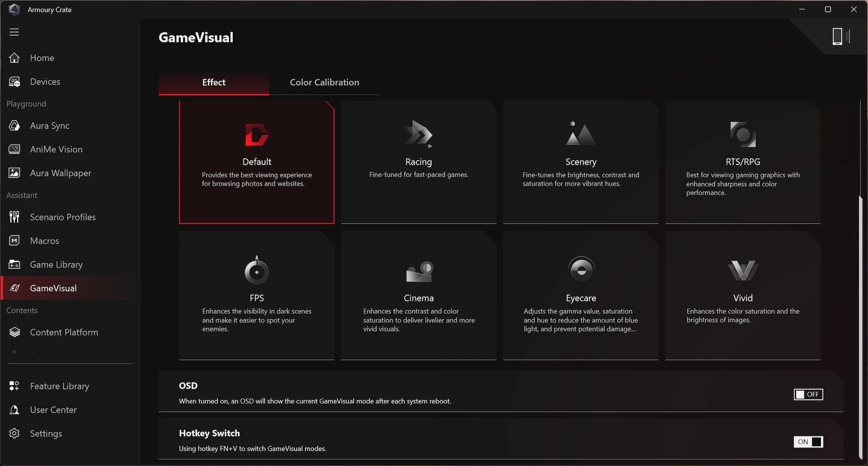Open Armoury Crate Settings

tap(46, 433)
